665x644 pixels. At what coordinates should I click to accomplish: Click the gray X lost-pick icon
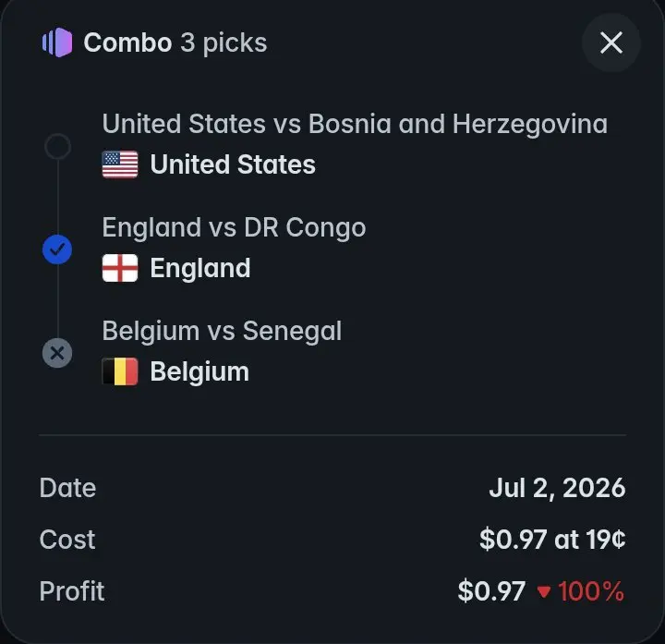point(57,353)
